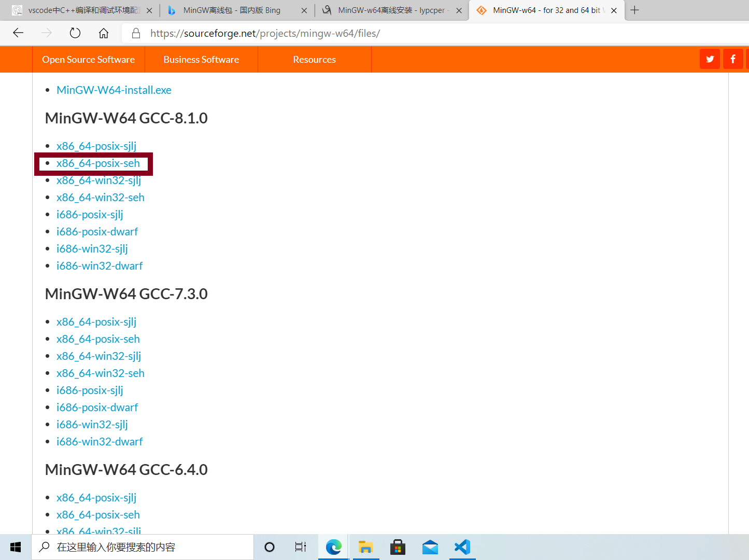
Task: Open the Open Source Software menu
Action: tap(89, 60)
